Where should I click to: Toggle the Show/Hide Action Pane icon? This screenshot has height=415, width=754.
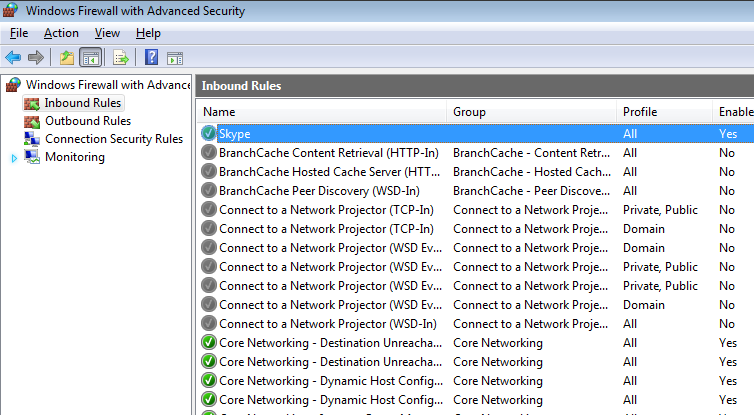pyautogui.click(x=174, y=57)
